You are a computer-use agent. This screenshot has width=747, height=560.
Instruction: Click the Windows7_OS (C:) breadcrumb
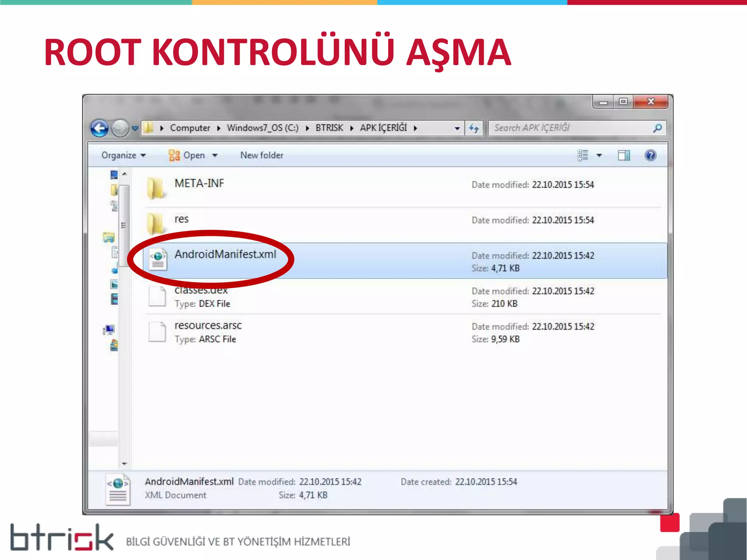(x=263, y=128)
